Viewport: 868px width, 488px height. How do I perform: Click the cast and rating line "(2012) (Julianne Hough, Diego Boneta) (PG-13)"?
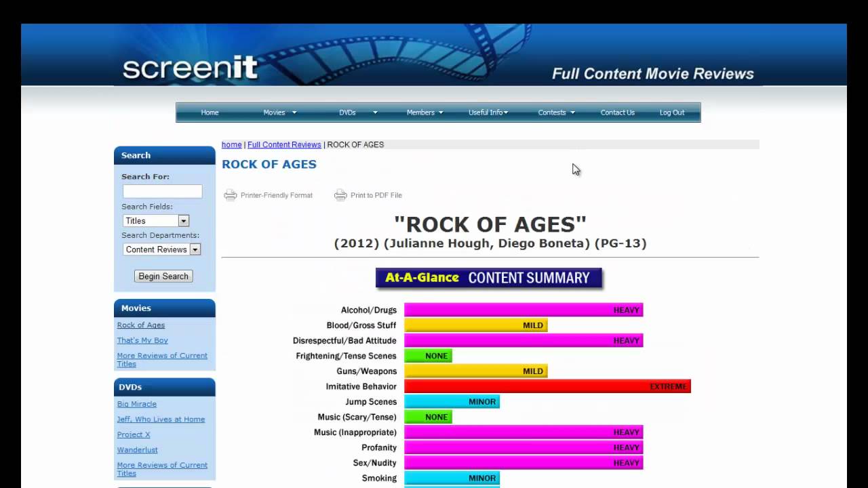[490, 243]
